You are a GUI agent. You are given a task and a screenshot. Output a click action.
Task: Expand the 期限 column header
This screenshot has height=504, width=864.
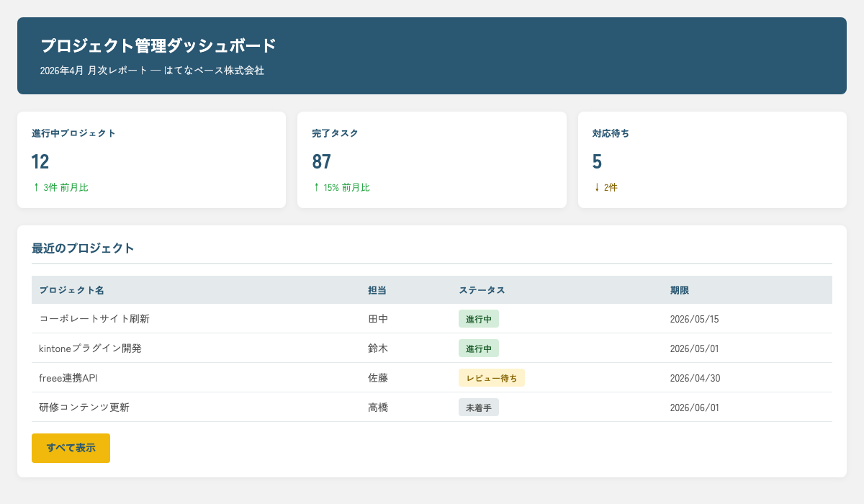(x=680, y=290)
